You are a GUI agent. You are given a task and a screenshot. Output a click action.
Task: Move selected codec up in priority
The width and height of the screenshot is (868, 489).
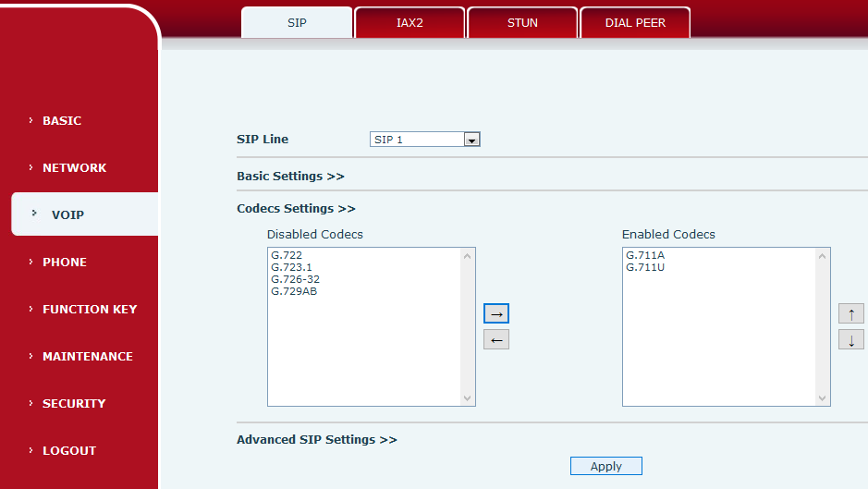(x=850, y=313)
